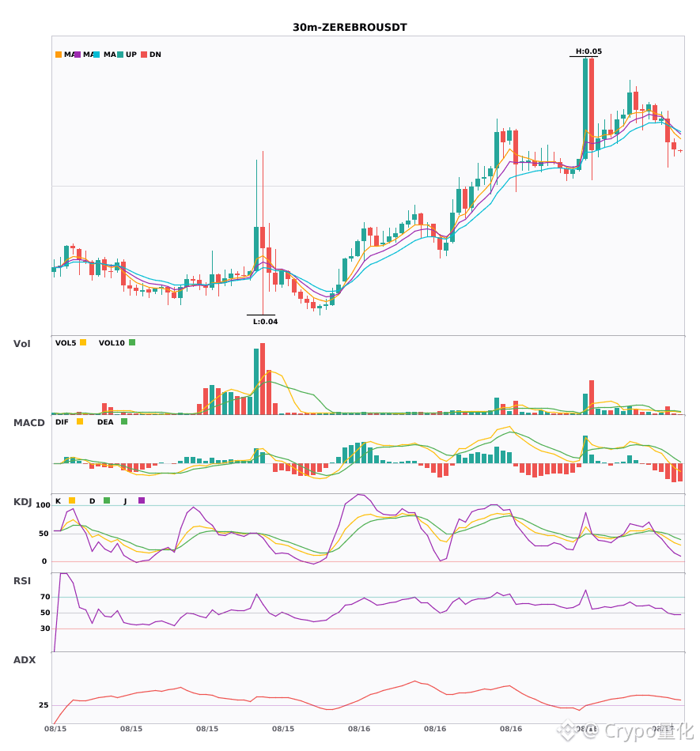Click the 0 level label in KDJ panel

point(44,561)
